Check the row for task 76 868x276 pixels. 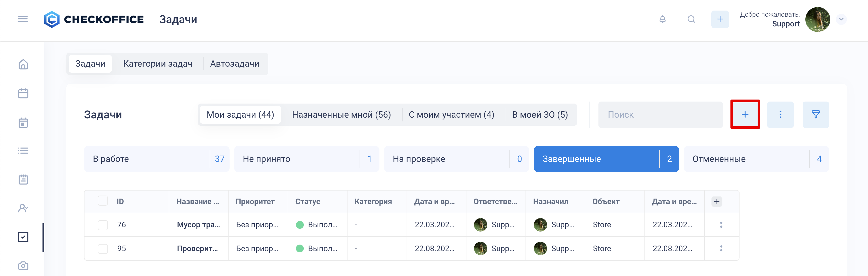103,225
